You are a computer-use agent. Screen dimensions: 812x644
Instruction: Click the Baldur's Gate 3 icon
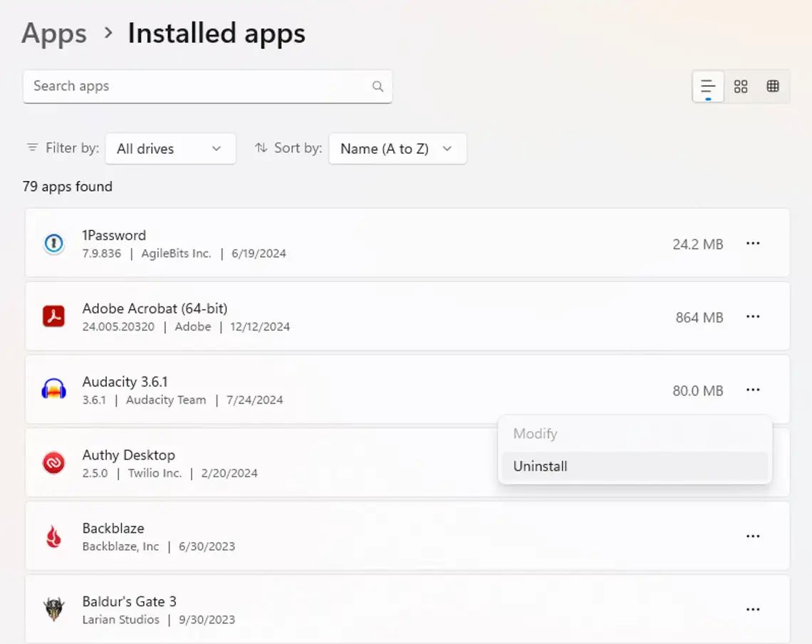(x=53, y=610)
